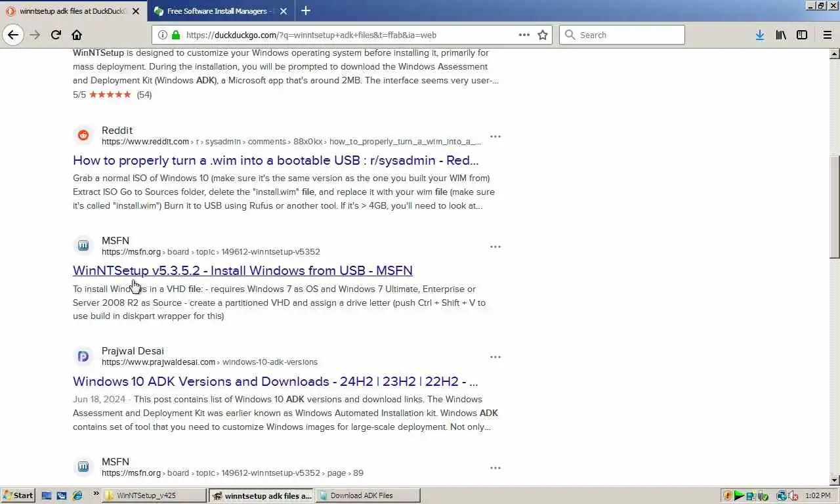Image resolution: width=840 pixels, height=504 pixels.
Task: Click the MSFN favicon for page 89 result
Action: tap(83, 467)
